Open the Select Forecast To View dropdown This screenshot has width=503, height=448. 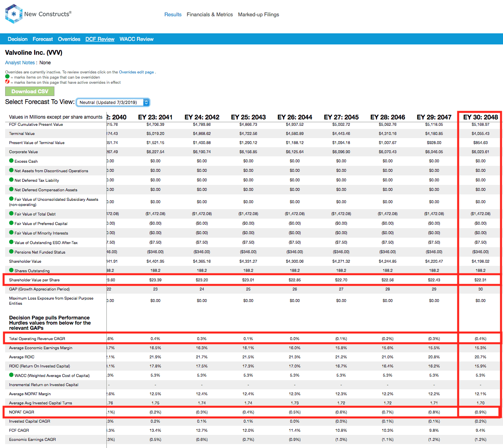pyautogui.click(x=113, y=102)
